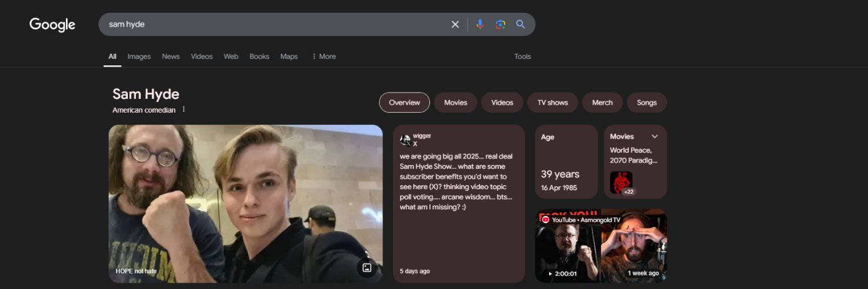Switch to the Maps tab
This screenshot has width=868, height=289.
pyautogui.click(x=289, y=57)
